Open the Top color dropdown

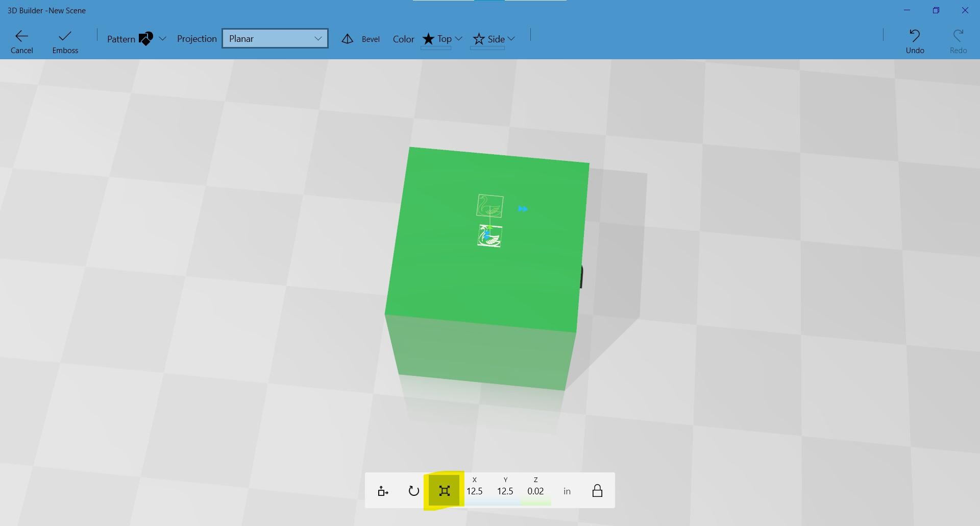[442, 39]
